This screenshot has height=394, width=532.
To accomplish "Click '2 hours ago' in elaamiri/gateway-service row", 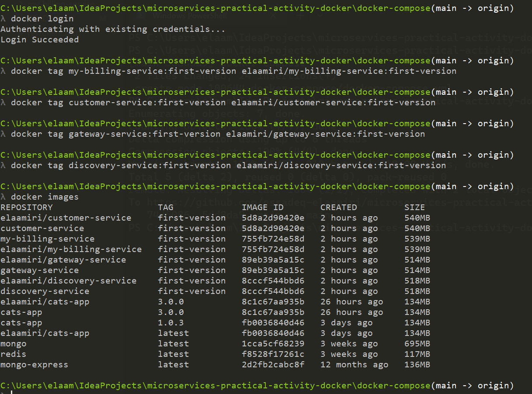I will [x=349, y=260].
